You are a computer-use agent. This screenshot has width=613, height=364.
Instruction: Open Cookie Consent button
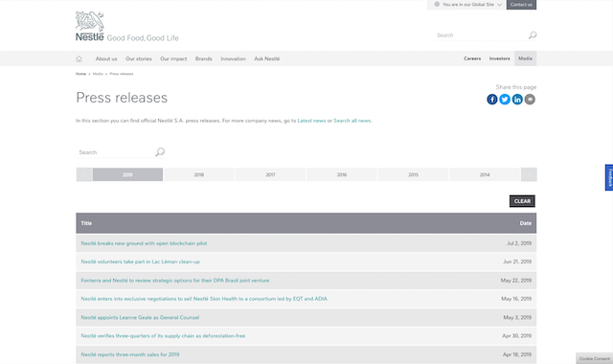[x=594, y=358]
